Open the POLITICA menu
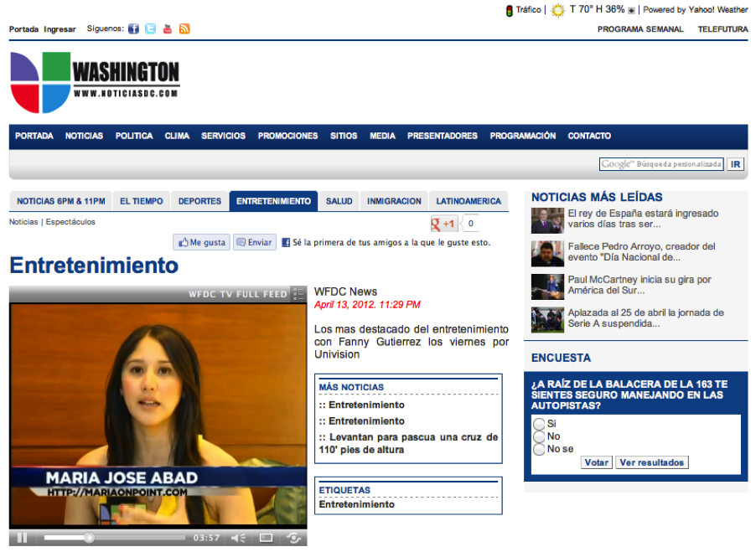Screen dimensions: 756x552 [x=134, y=136]
